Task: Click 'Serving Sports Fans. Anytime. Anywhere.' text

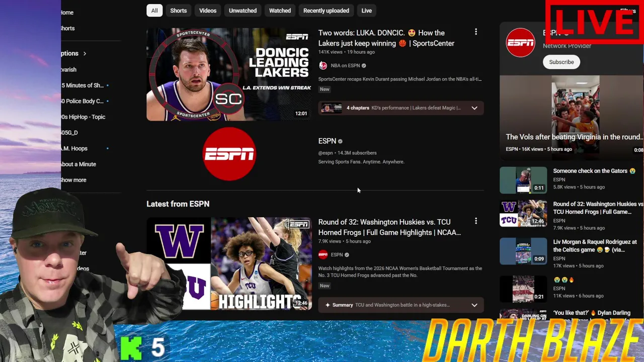Action: tap(361, 162)
